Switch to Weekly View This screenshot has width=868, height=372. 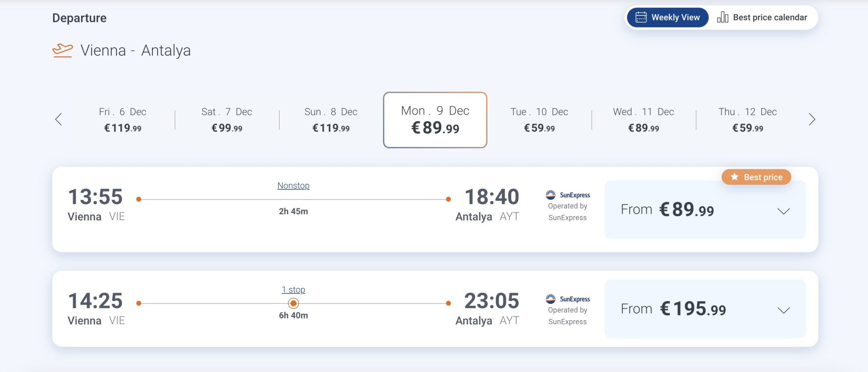point(668,17)
